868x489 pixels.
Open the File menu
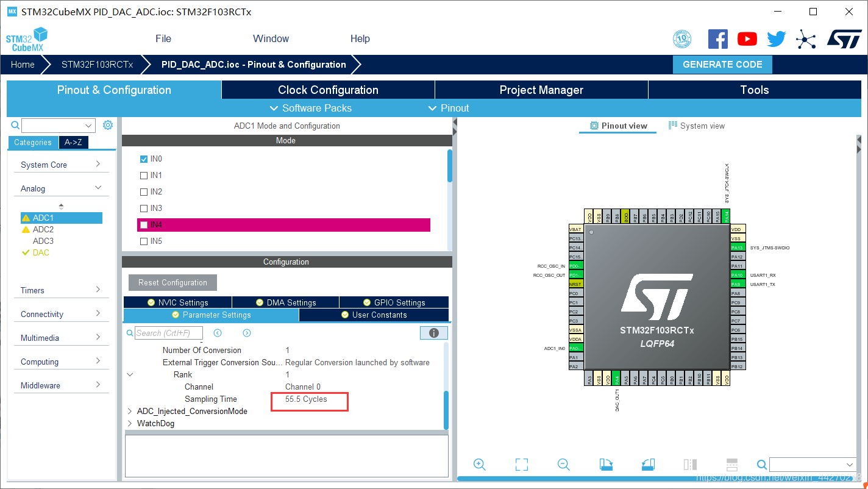[163, 38]
